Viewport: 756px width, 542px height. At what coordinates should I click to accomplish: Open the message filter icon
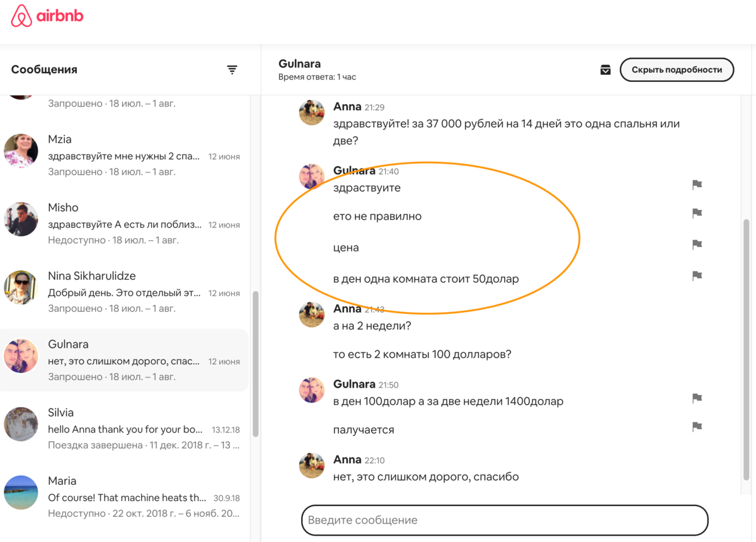(232, 70)
